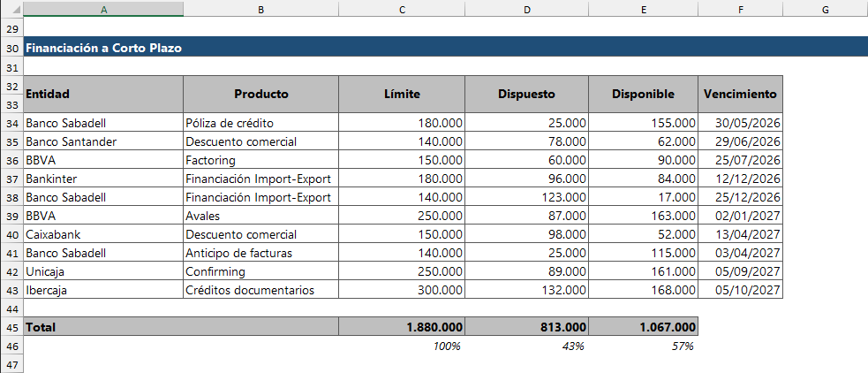Click the 'Total' label cell

pos(104,327)
